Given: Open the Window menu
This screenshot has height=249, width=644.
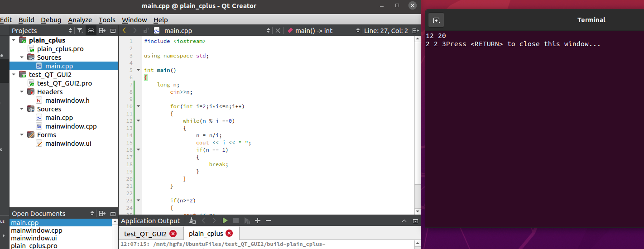Looking at the screenshot, I should point(135,19).
